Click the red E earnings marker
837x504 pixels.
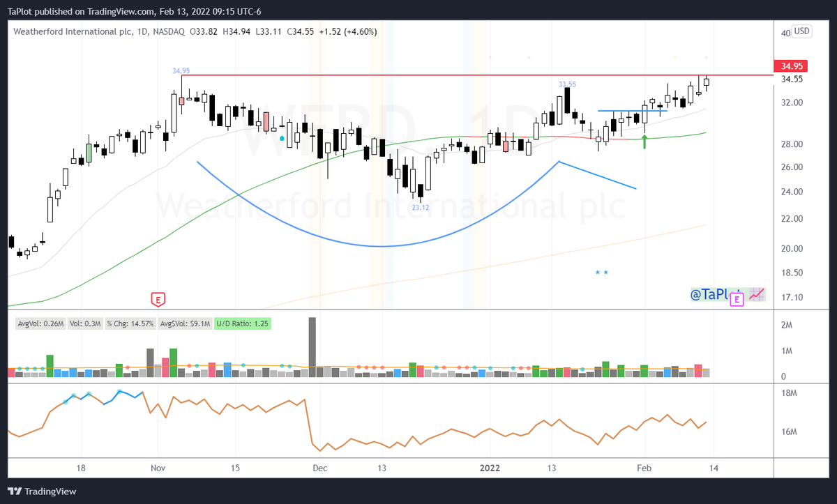(158, 300)
